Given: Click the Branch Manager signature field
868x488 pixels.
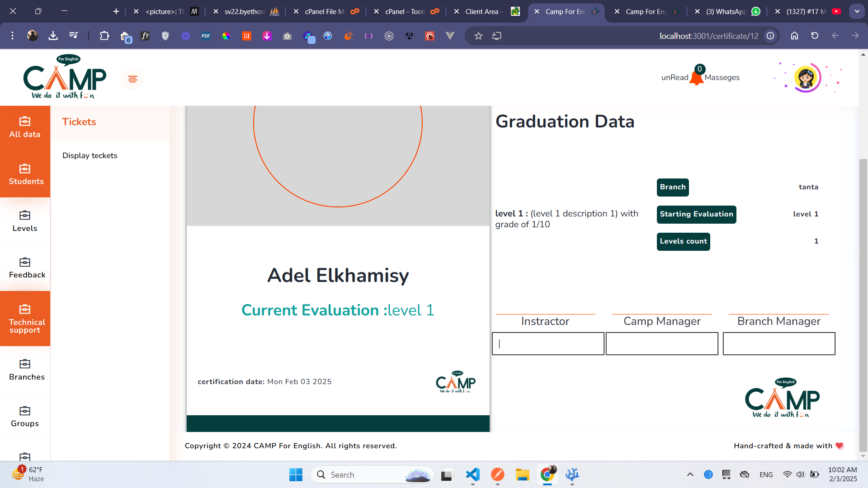Looking at the screenshot, I should [778, 344].
